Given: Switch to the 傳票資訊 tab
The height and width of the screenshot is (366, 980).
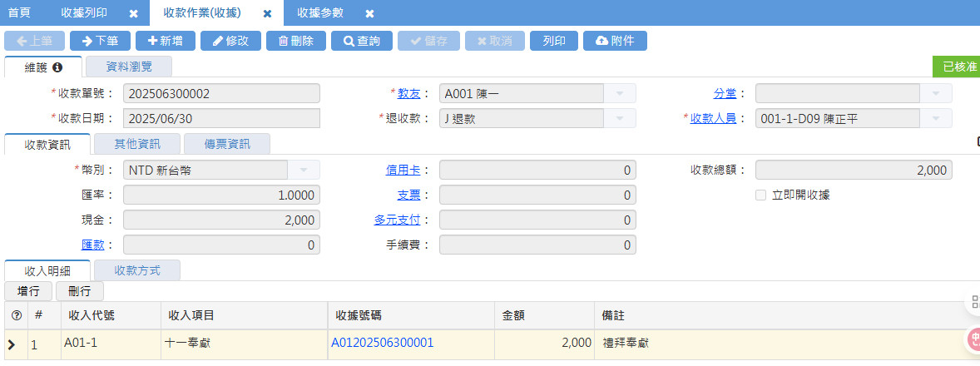Looking at the screenshot, I should click(x=227, y=144).
